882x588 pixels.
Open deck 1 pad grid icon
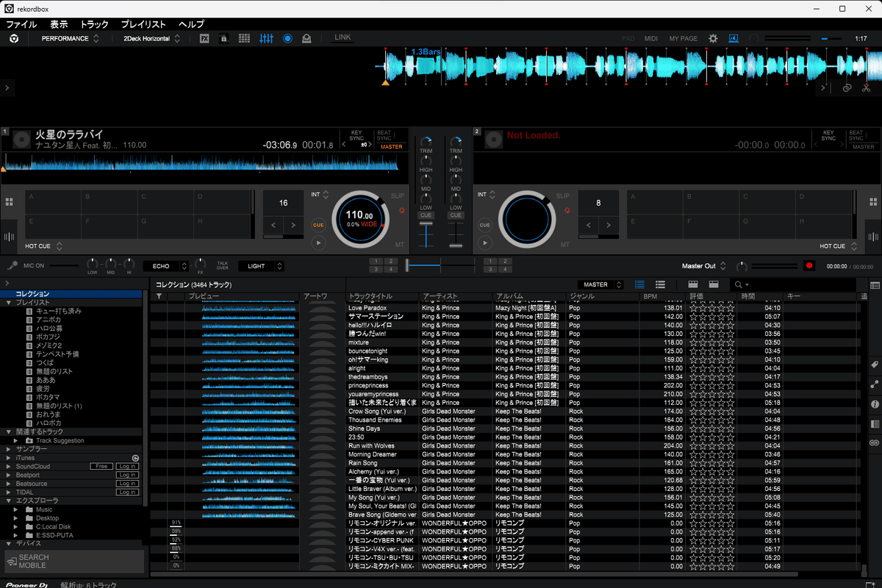10,202
